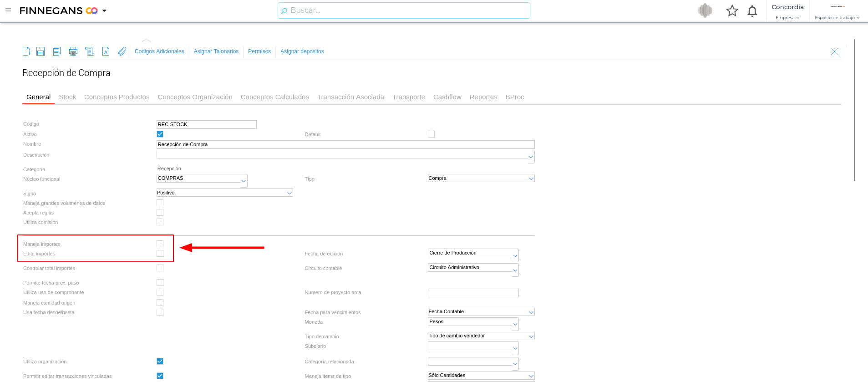
Task: Click the Asignar Talonarios link
Action: pyautogui.click(x=216, y=51)
